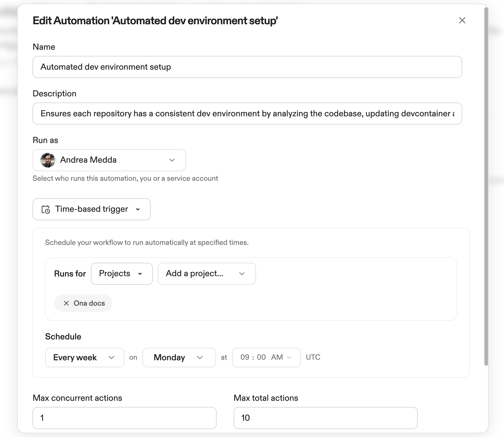504x437 pixels.
Task: Close the Edit Automation dialog
Action: coord(462,20)
